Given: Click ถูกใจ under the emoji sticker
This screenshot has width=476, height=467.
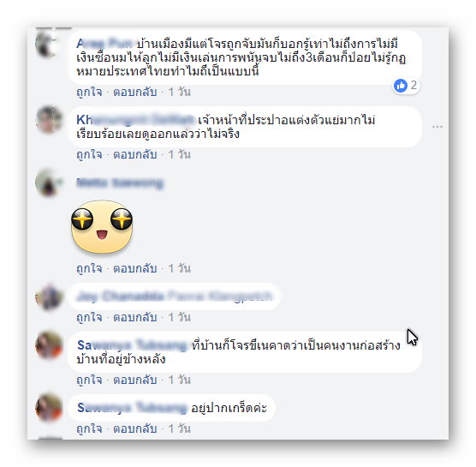Looking at the screenshot, I should [89, 268].
